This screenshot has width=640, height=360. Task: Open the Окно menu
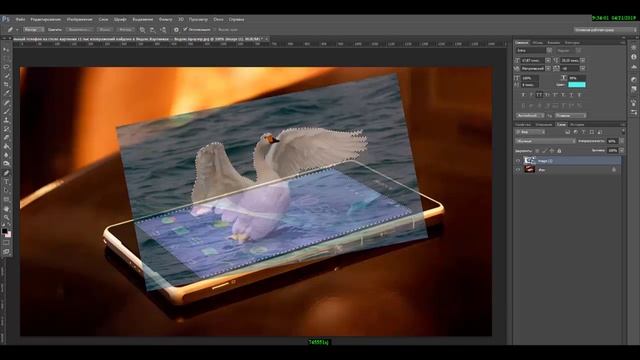click(218, 19)
